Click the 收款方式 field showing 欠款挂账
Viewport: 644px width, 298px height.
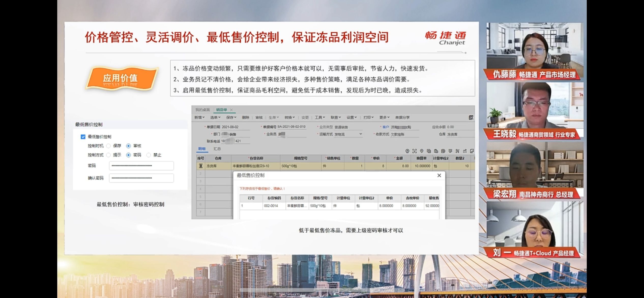click(404, 134)
